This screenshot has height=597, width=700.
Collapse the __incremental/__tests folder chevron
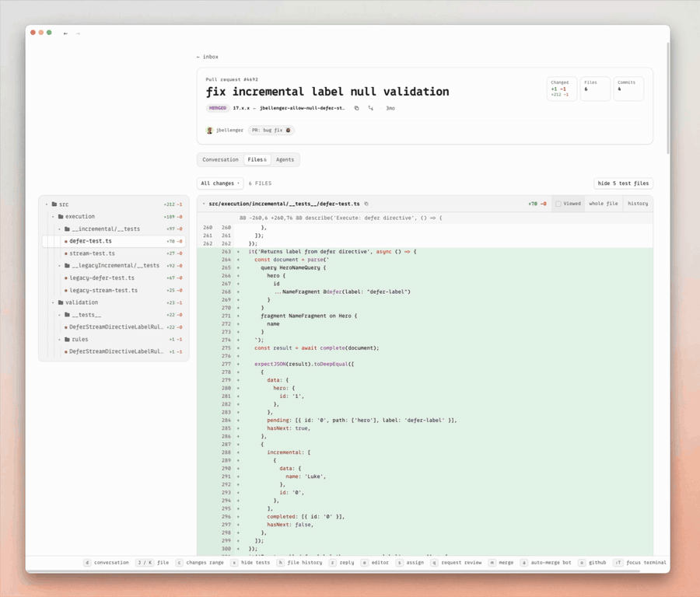coord(59,229)
